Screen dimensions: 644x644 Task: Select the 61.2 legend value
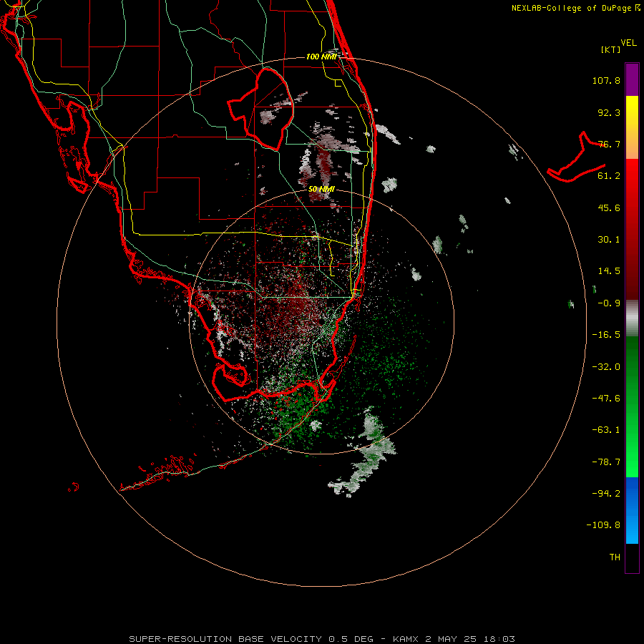click(609, 176)
